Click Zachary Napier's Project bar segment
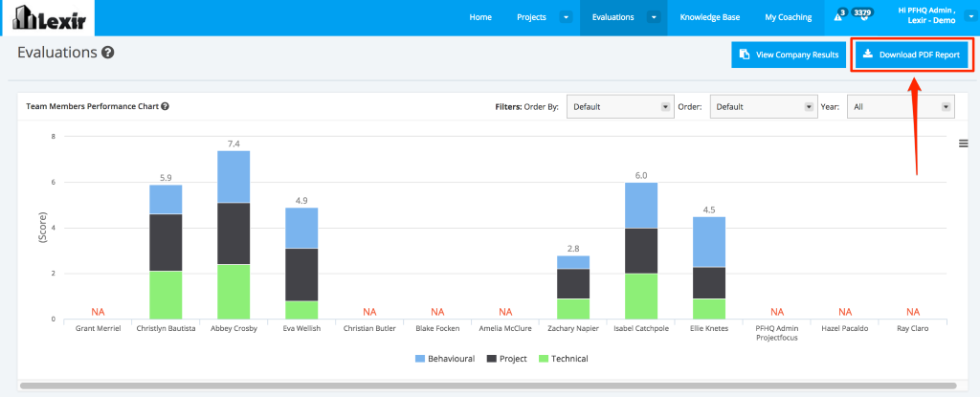 point(573,284)
